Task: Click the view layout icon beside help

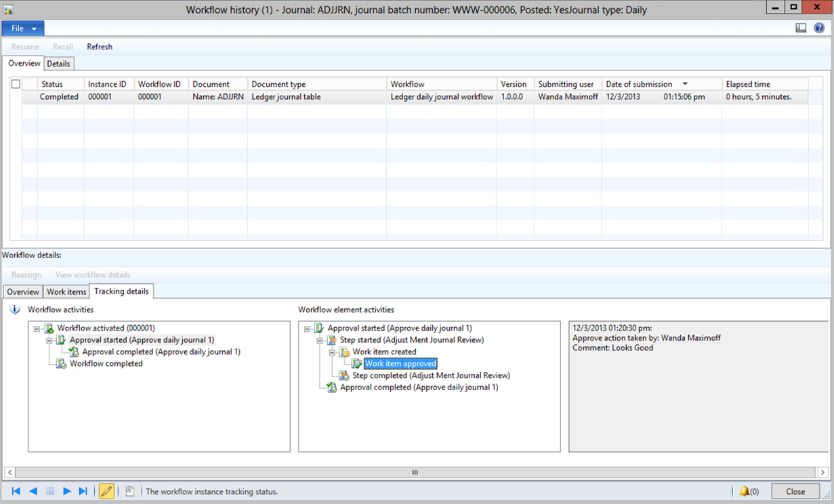Action: pyautogui.click(x=801, y=28)
